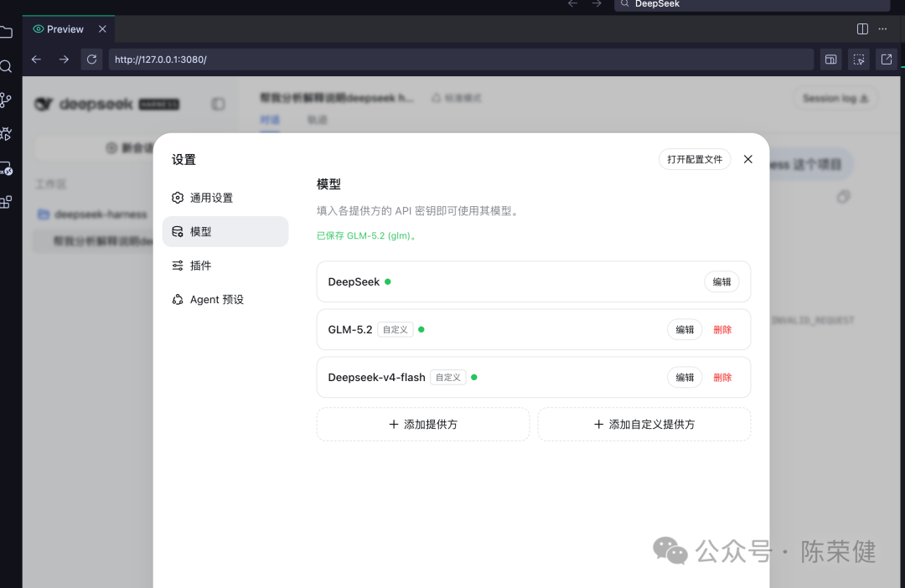905x588 pixels.
Task: Reload the Preview page
Action: (91, 59)
